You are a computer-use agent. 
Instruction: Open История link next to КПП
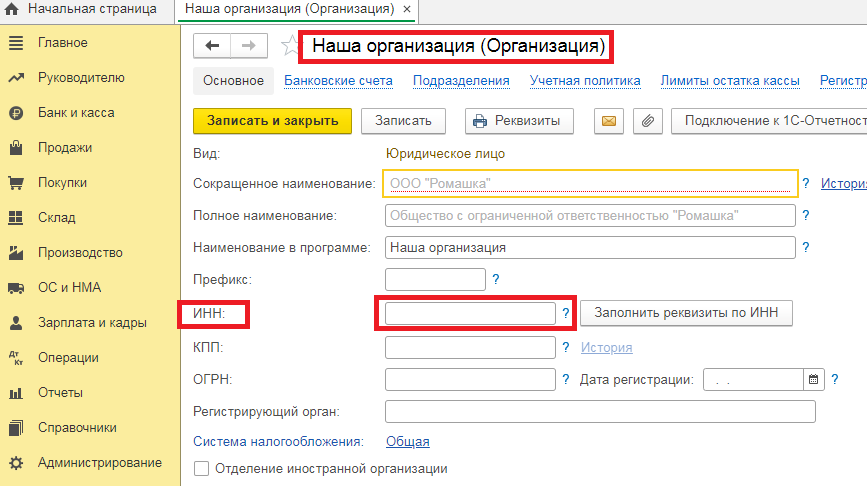[607, 347]
